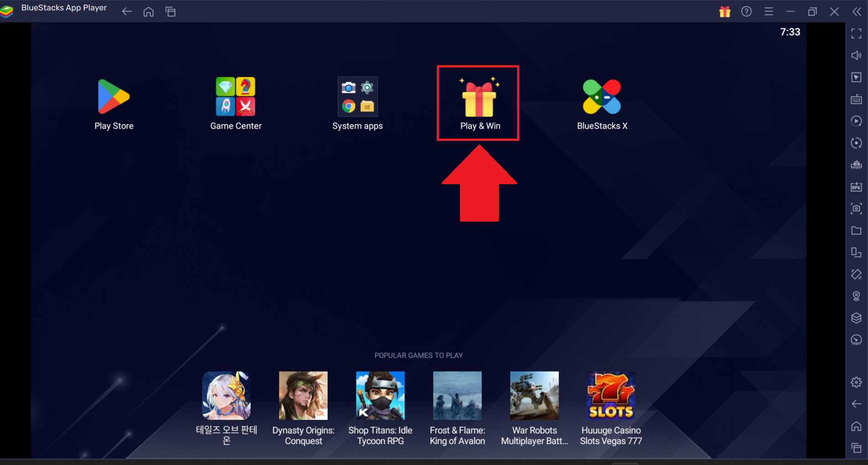868x465 pixels.
Task: Go home using title bar house icon
Action: point(148,11)
